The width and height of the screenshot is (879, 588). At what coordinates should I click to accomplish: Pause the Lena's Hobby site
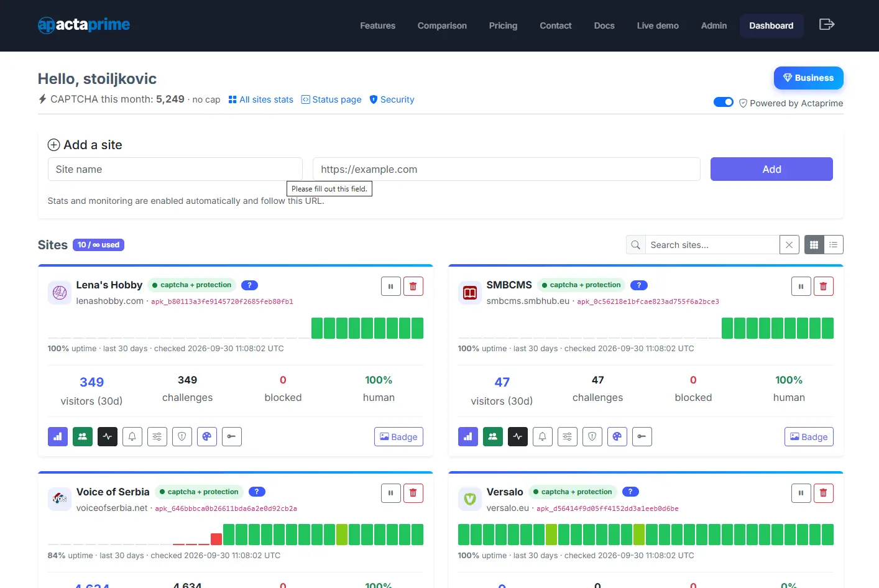[x=391, y=287]
